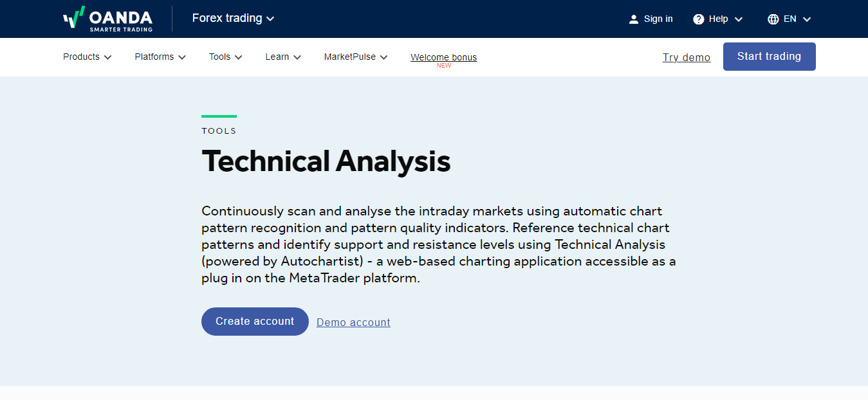Click the Technical Analysis heading
The image size is (868, 400).
point(326,161)
